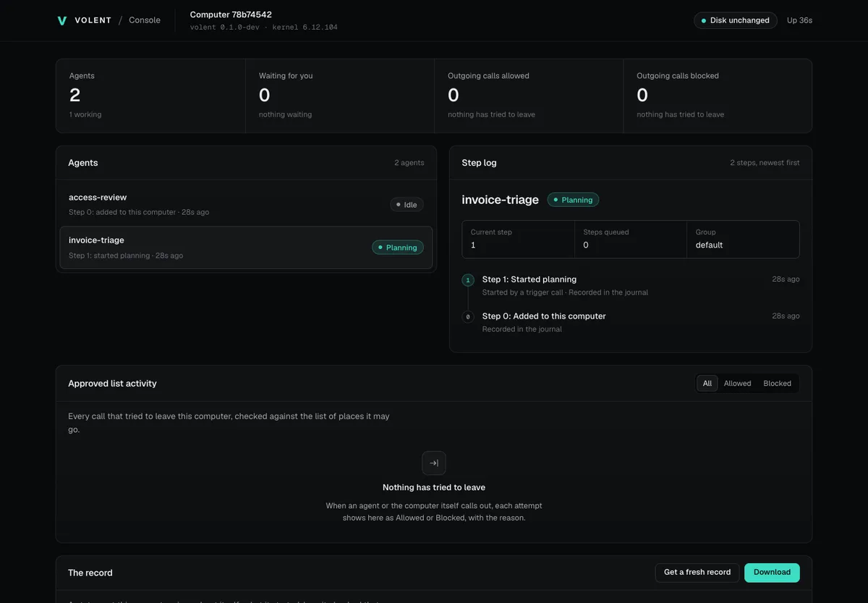Image resolution: width=868 pixels, height=603 pixels.
Task: Switch to the Blocked filter tab
Action: (x=778, y=384)
